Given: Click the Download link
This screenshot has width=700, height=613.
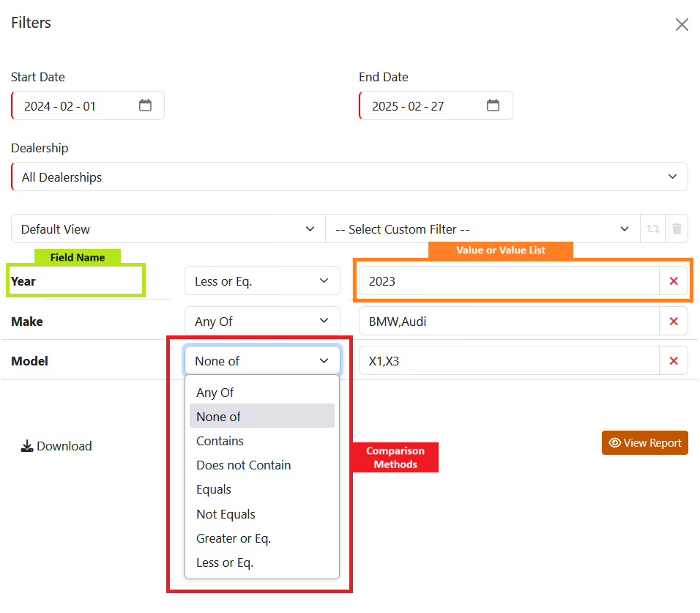Looking at the screenshot, I should (x=56, y=446).
